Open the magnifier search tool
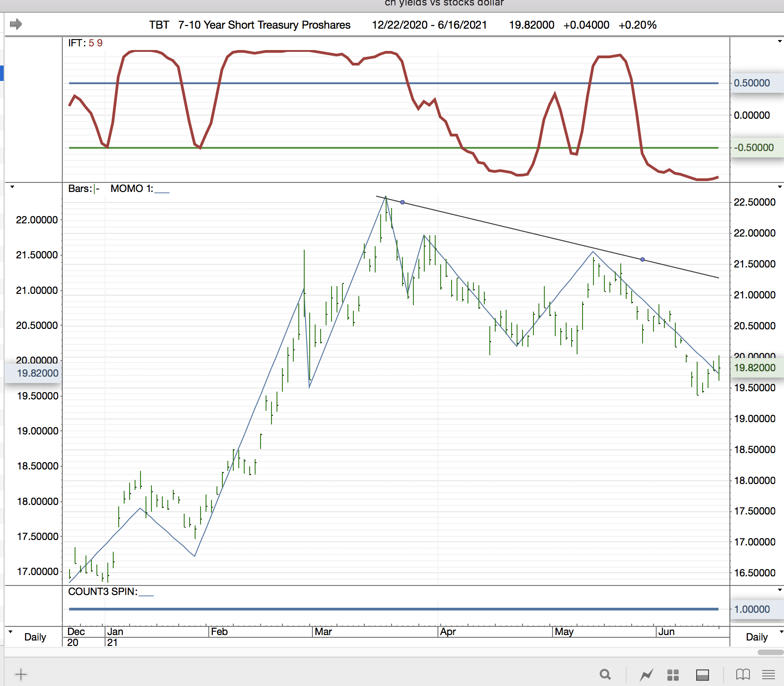This screenshot has width=784, height=686. click(x=605, y=674)
